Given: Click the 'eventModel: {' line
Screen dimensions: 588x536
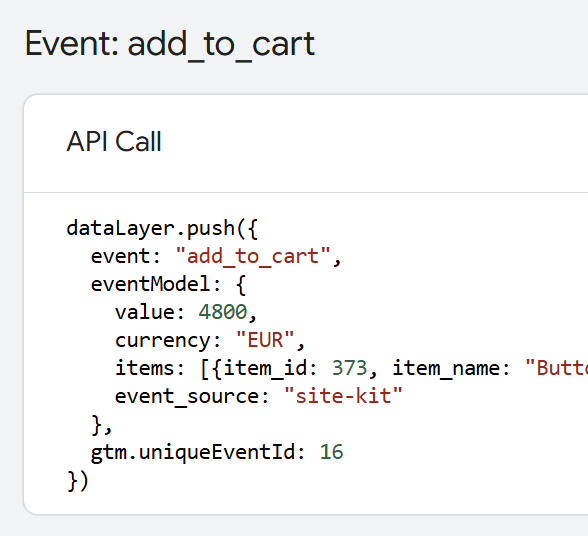Looking at the screenshot, I should pos(168,284).
